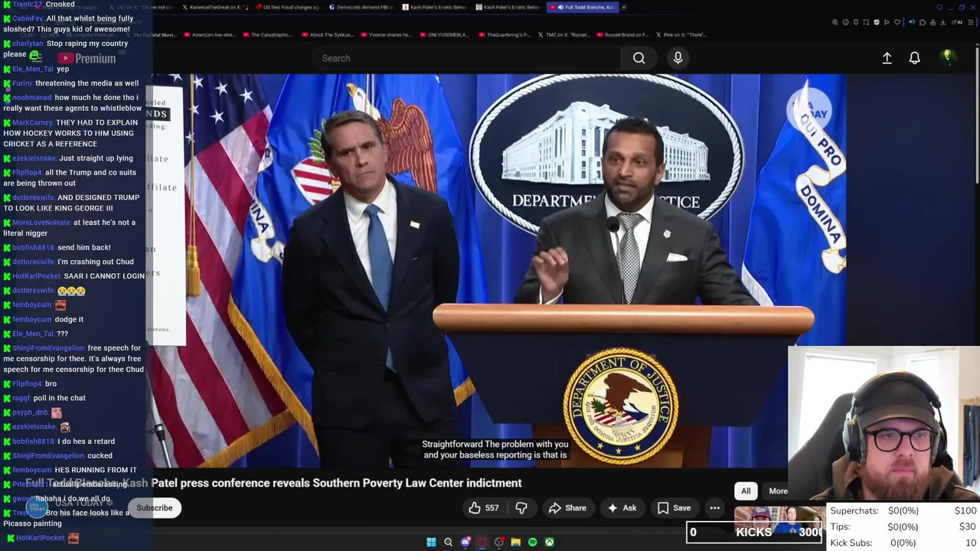Click the Share button
The width and height of the screenshot is (980, 551).
pos(567,507)
